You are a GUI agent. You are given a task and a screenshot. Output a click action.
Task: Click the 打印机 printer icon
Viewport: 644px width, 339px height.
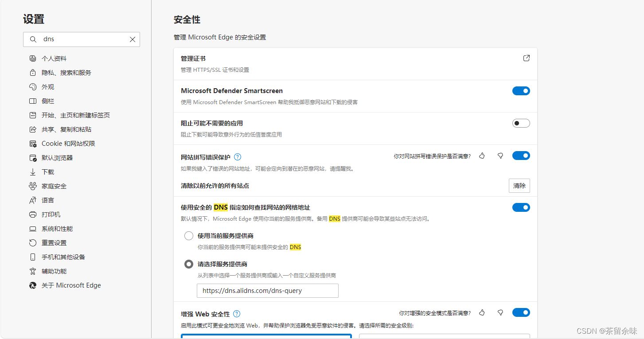(33, 214)
